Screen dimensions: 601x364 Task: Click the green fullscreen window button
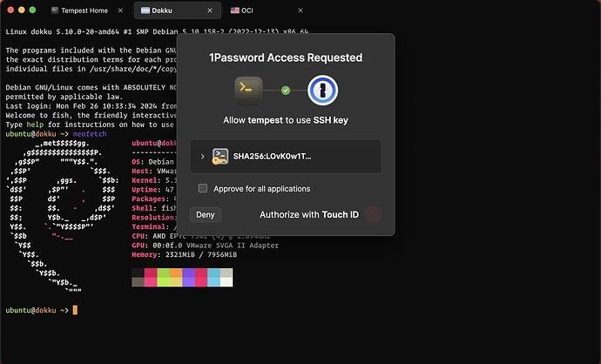click(x=32, y=10)
